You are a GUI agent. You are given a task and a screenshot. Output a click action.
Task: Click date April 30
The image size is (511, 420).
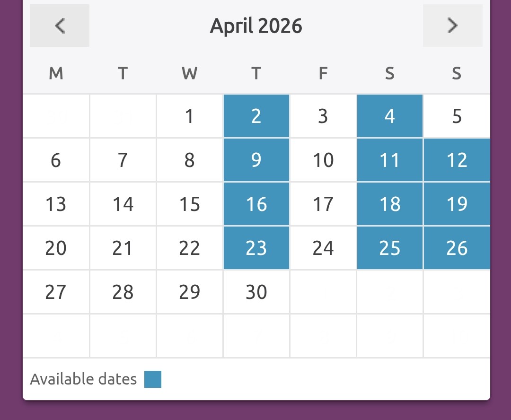(x=256, y=292)
